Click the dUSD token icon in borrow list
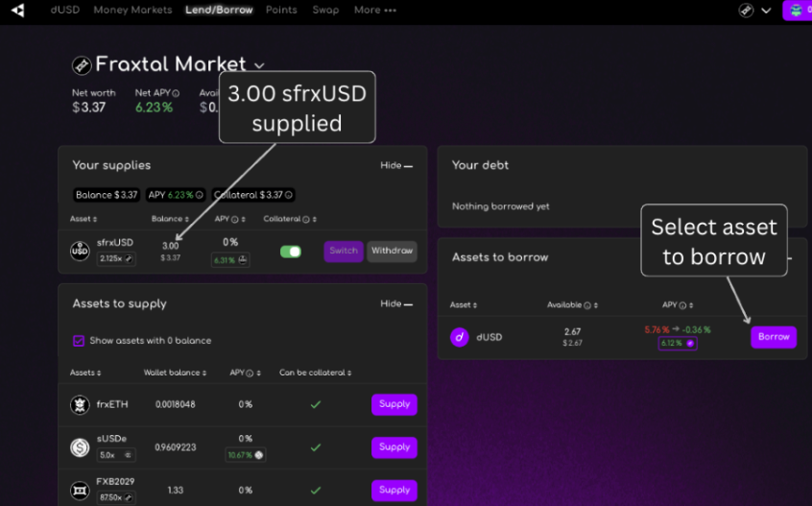 (x=460, y=337)
